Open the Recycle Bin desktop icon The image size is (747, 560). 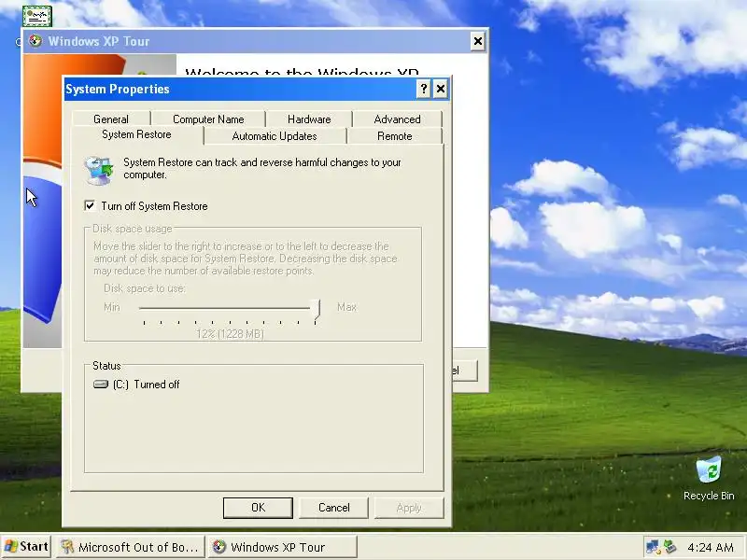click(709, 479)
